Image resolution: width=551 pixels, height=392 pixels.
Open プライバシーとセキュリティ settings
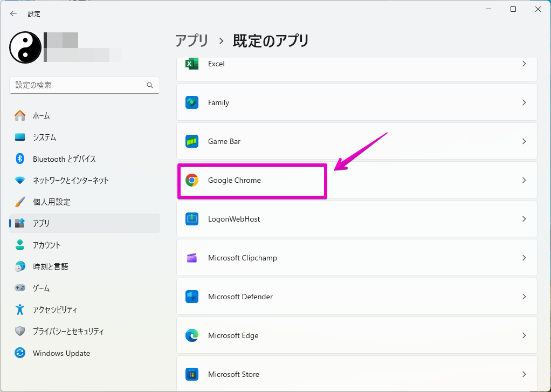click(84, 331)
